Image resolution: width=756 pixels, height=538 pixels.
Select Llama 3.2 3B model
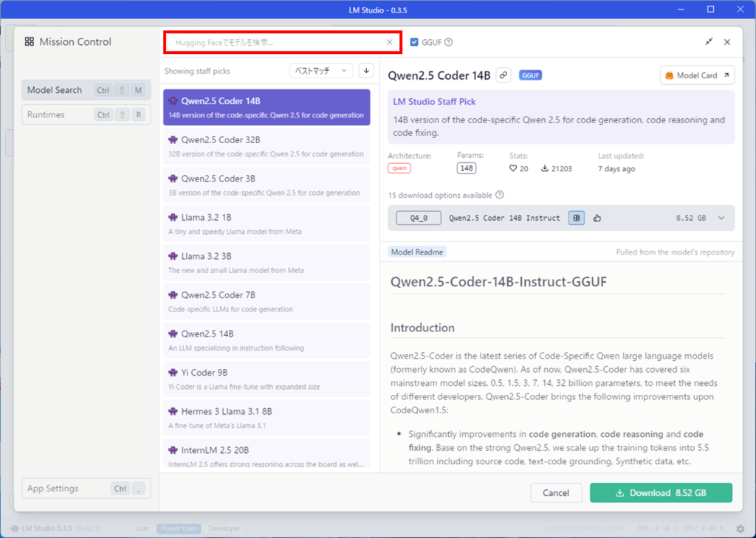tap(267, 262)
